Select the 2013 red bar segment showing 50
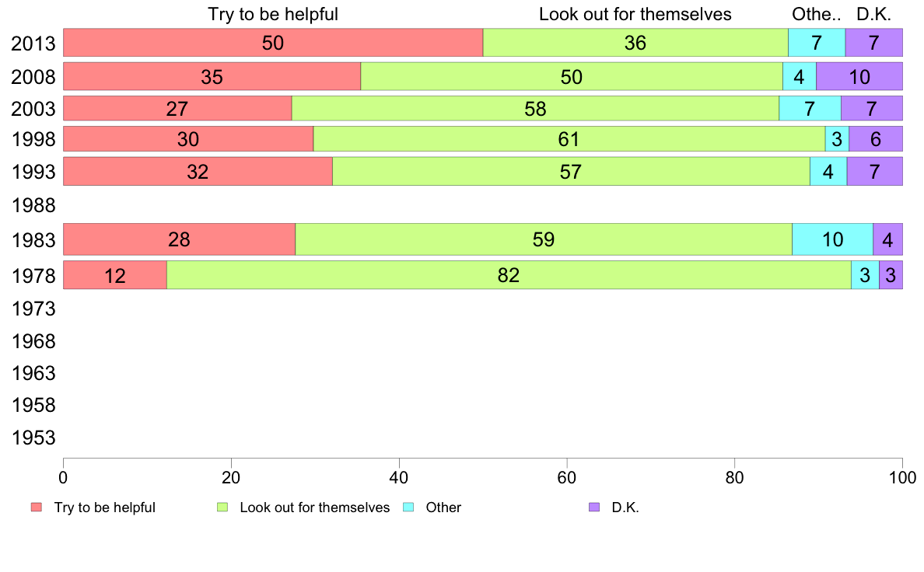 point(273,43)
